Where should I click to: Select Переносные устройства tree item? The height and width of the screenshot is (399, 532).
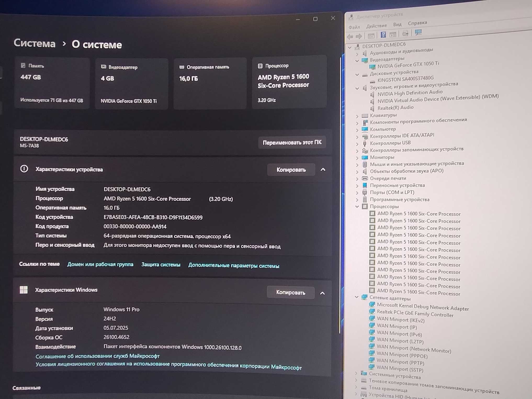(397, 185)
